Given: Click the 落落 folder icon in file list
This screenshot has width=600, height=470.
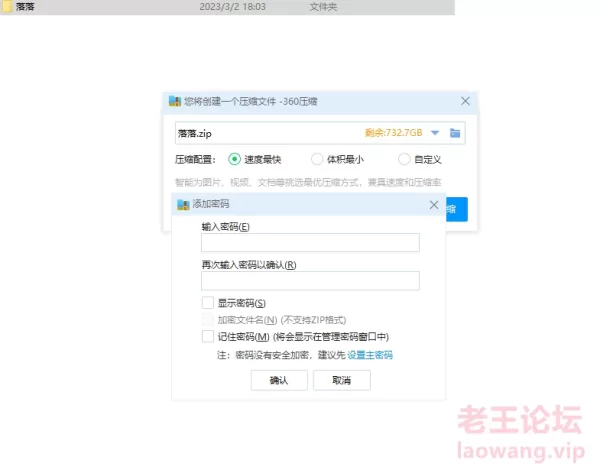Looking at the screenshot, I should (x=8, y=7).
